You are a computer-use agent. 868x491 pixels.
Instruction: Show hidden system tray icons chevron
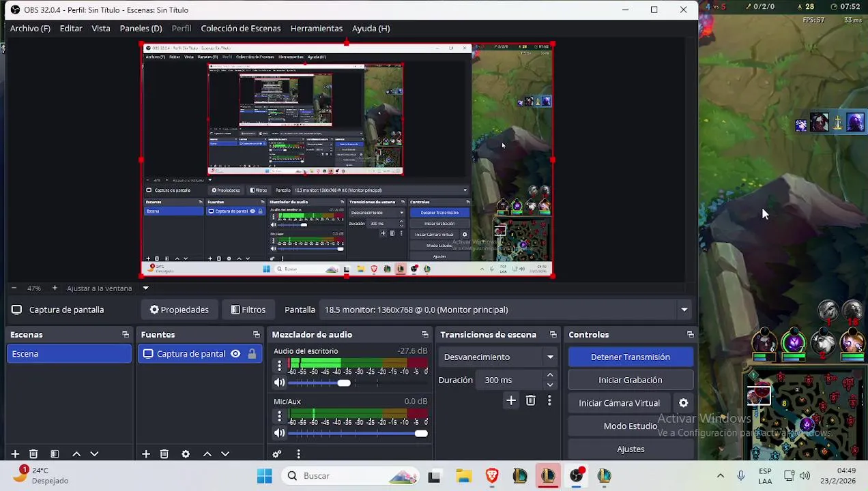pyautogui.click(x=720, y=476)
